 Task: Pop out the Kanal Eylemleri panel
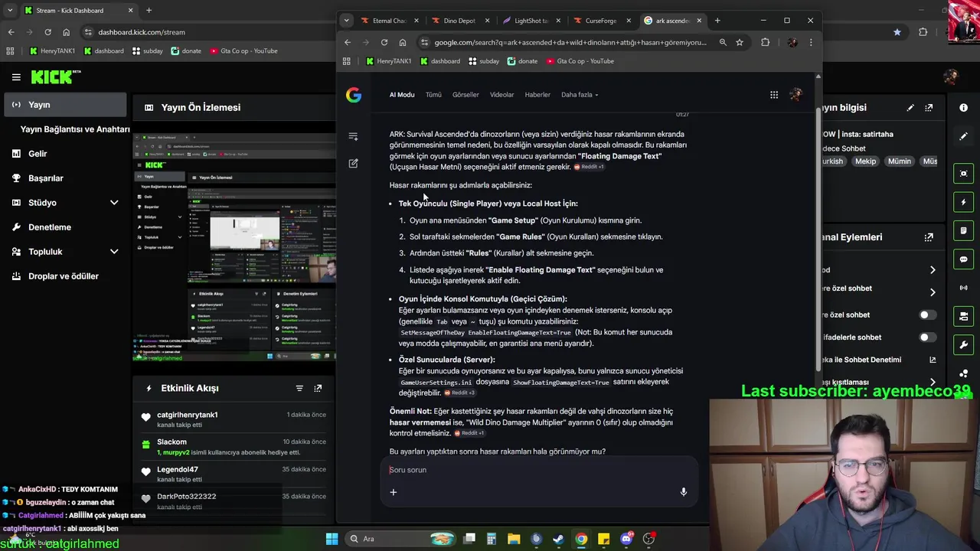pyautogui.click(x=929, y=237)
